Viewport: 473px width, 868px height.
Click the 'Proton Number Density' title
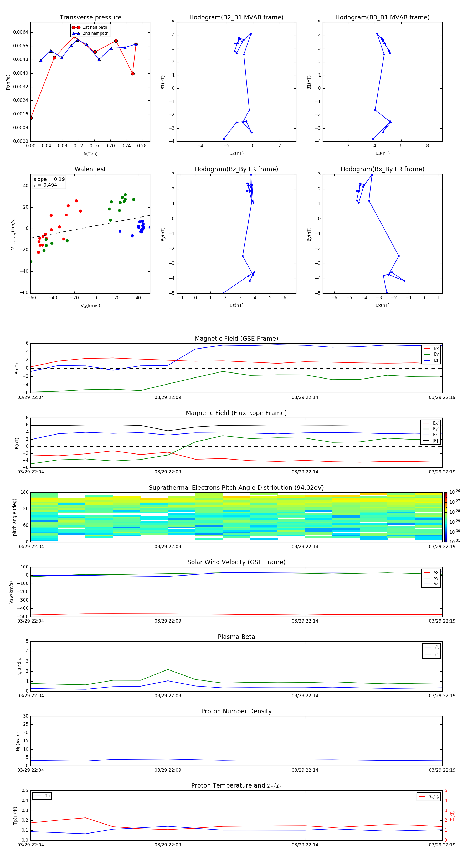(x=236, y=711)
